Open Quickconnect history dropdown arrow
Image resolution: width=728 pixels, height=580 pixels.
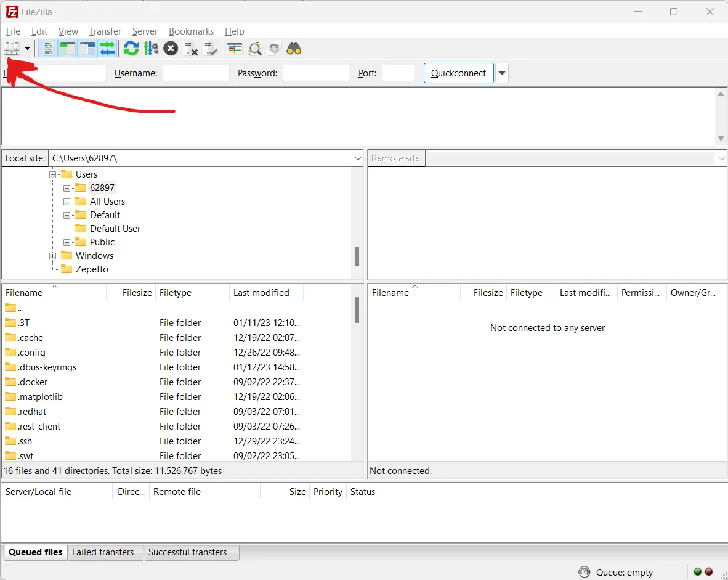(x=502, y=73)
